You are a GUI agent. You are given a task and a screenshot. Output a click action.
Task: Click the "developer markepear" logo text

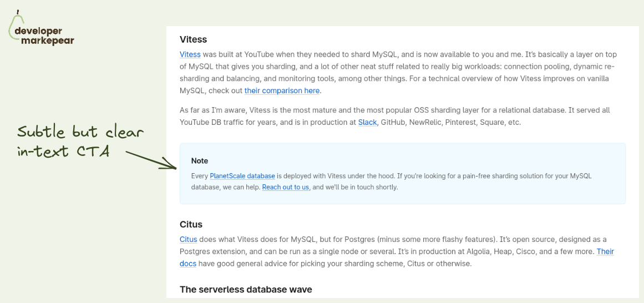click(x=44, y=36)
